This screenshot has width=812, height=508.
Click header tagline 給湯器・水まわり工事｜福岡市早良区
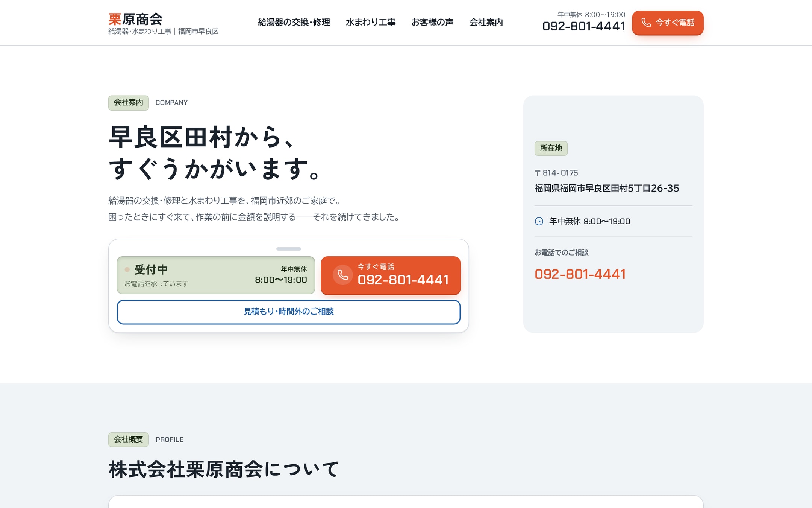click(x=163, y=31)
